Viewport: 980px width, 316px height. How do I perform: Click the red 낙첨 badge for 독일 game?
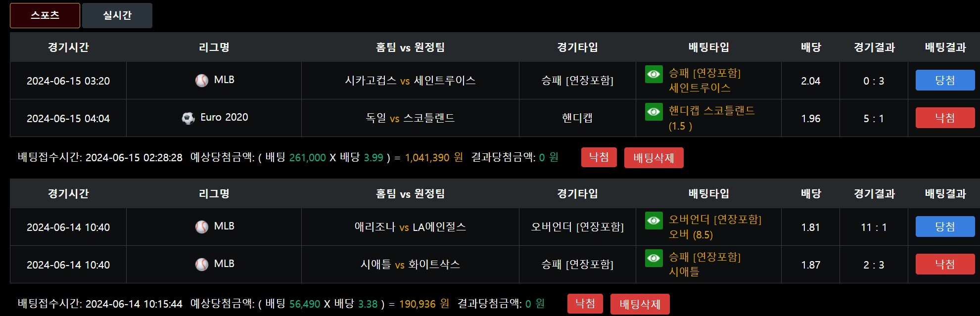point(945,118)
